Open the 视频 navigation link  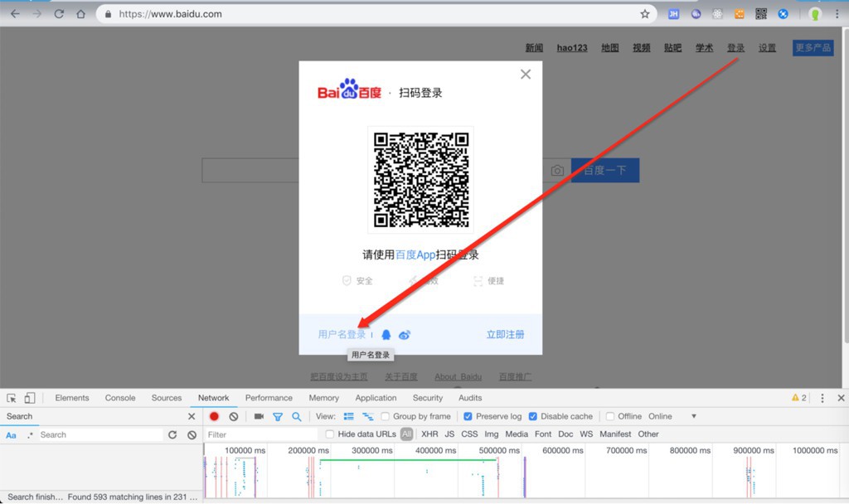[x=642, y=47]
